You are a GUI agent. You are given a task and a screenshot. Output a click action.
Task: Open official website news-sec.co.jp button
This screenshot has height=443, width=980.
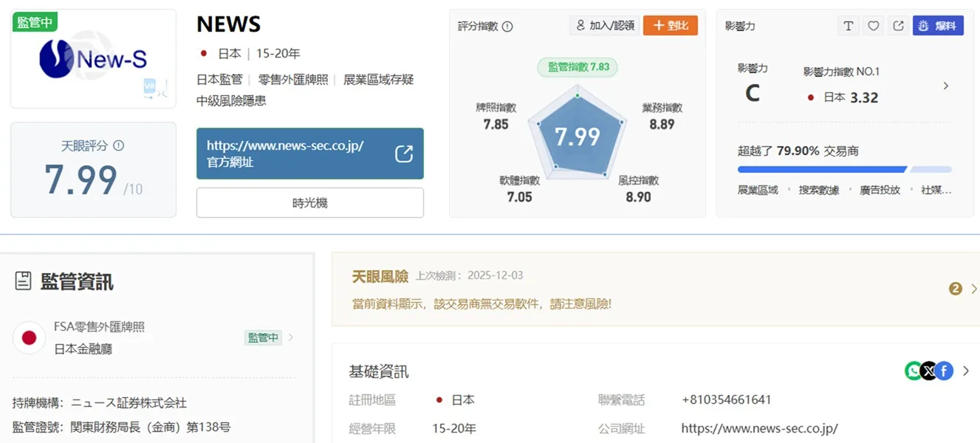310,154
